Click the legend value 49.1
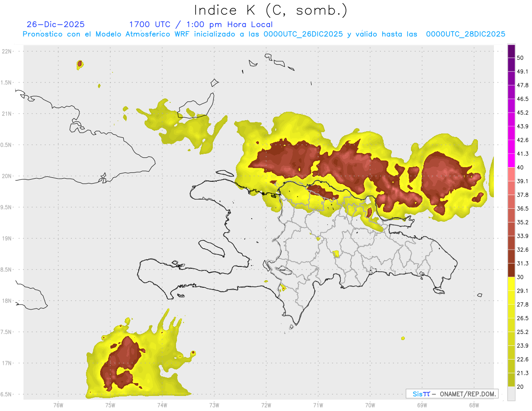Screen dimensions: 532x411 click(x=523, y=71)
